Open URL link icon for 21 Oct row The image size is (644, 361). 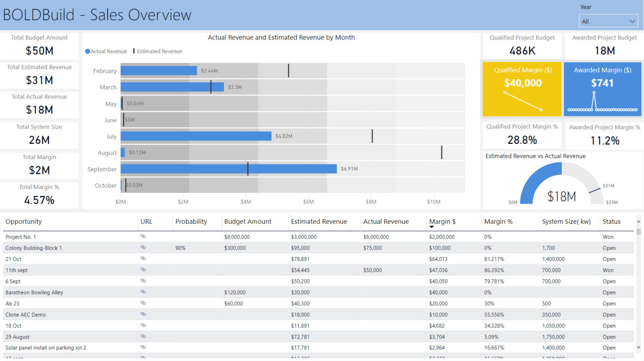pyautogui.click(x=143, y=259)
